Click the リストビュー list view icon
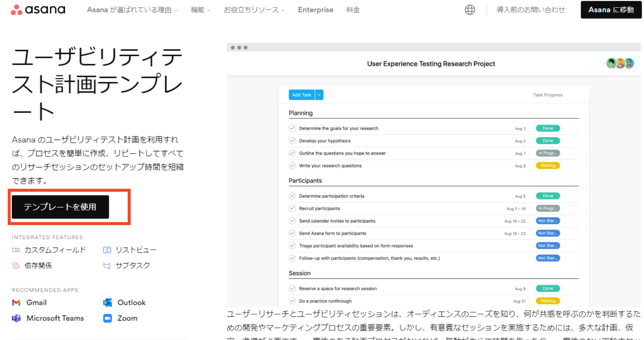This screenshot has width=644, height=340. point(107,250)
